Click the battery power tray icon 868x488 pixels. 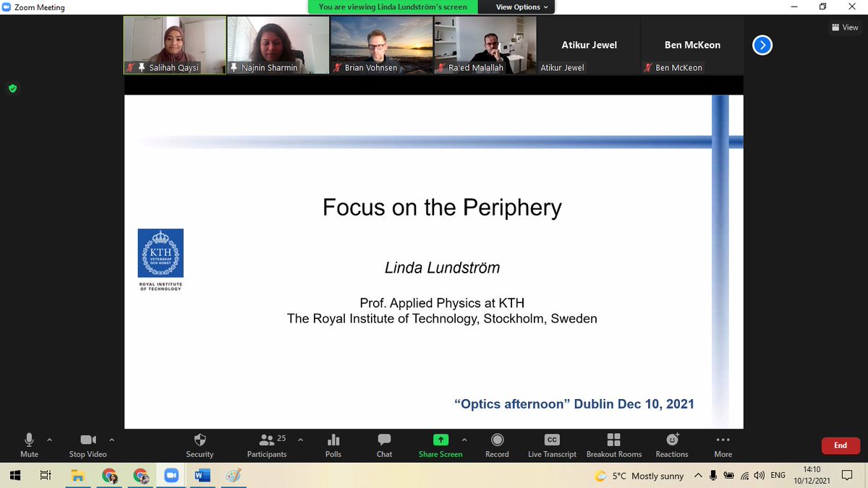coord(728,476)
